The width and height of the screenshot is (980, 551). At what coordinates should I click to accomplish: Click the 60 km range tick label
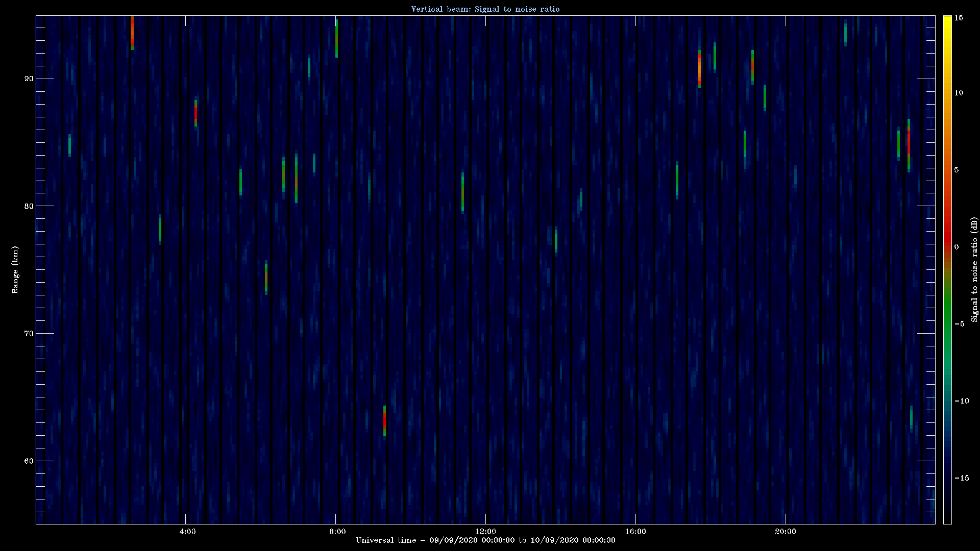coord(29,461)
